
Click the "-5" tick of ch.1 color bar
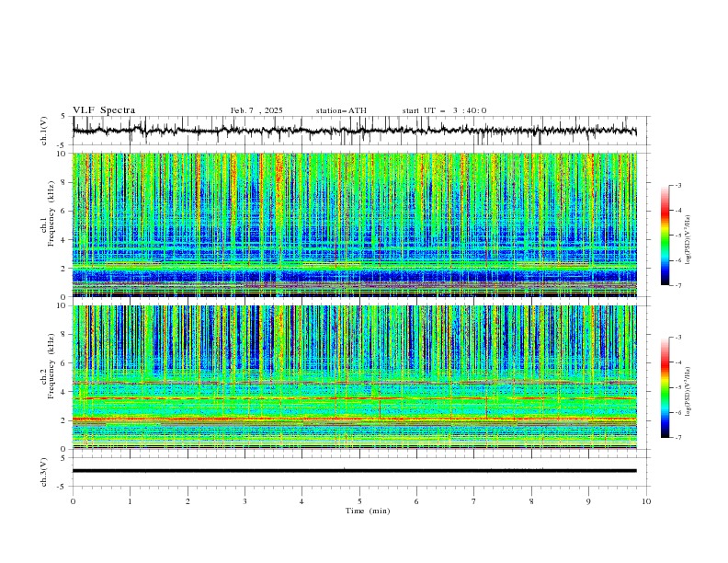[x=678, y=236]
